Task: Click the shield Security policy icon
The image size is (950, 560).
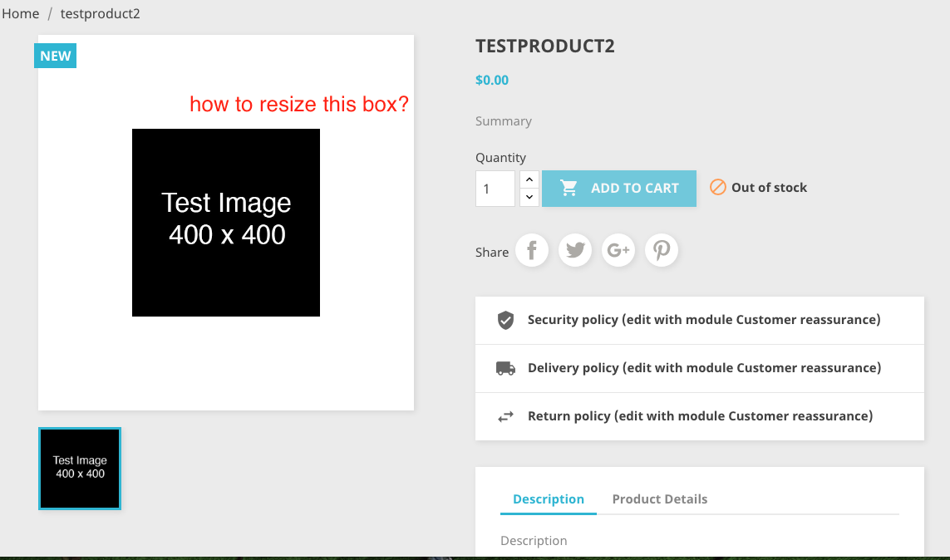Action: [x=505, y=320]
